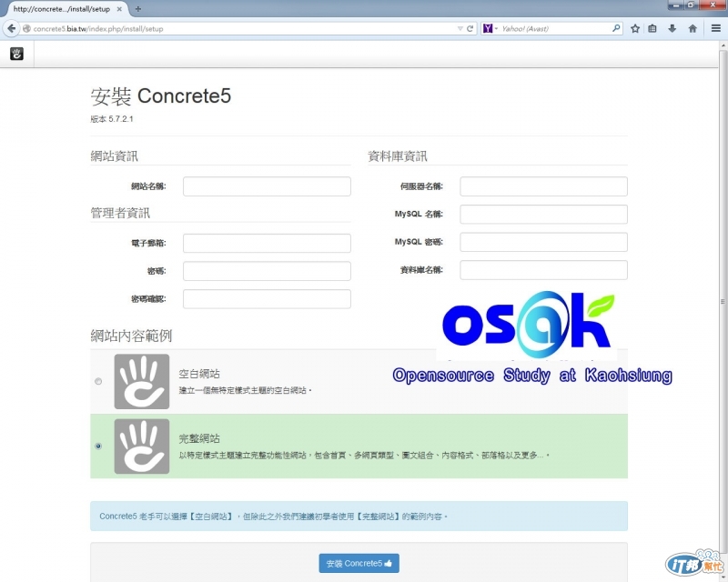The height and width of the screenshot is (582, 728).
Task: Select the install/setup browser tab
Action: [65, 9]
